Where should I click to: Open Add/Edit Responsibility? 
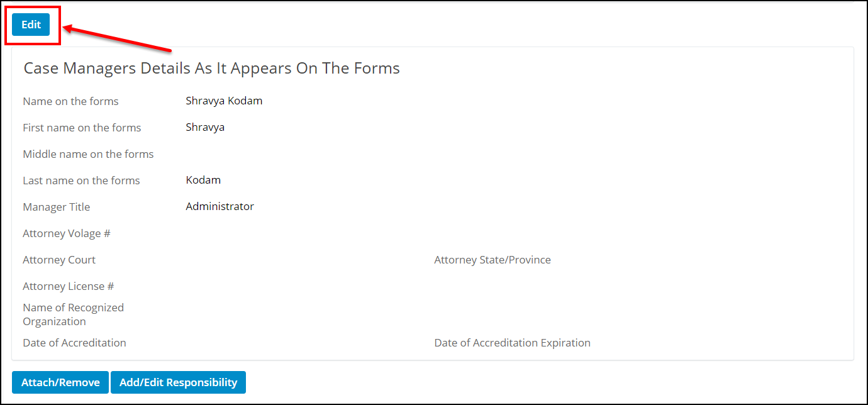(x=178, y=382)
